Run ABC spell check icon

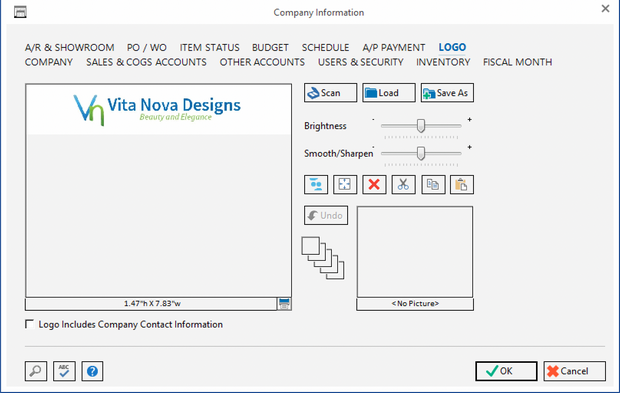pos(64,371)
